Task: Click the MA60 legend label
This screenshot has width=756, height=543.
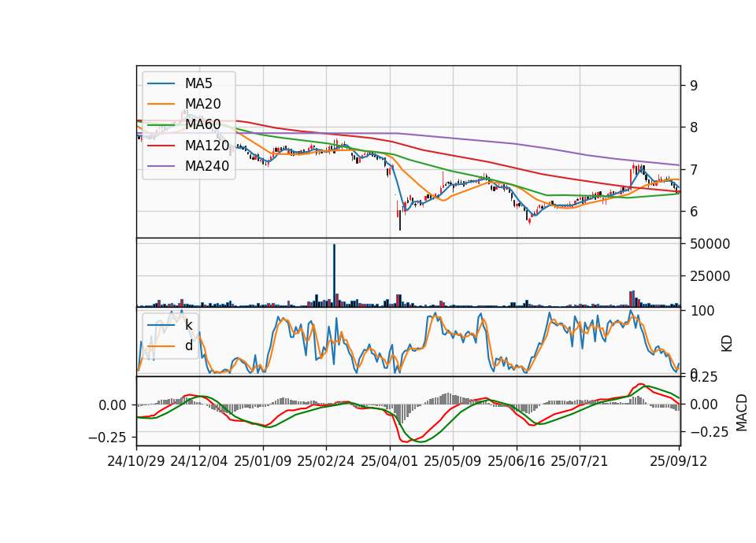Action: tap(202, 125)
